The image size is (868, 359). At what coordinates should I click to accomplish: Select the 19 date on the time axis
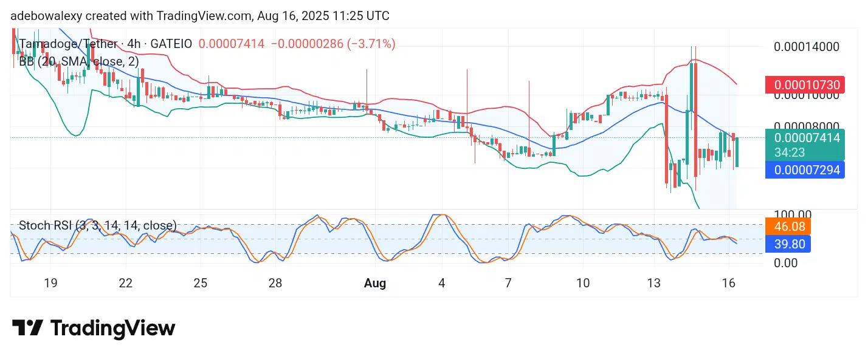(50, 283)
